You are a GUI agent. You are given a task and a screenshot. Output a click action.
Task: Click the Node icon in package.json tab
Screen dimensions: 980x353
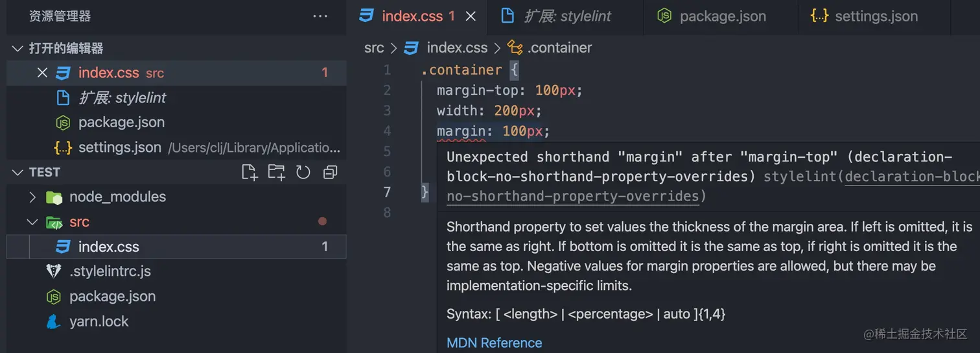(x=664, y=16)
